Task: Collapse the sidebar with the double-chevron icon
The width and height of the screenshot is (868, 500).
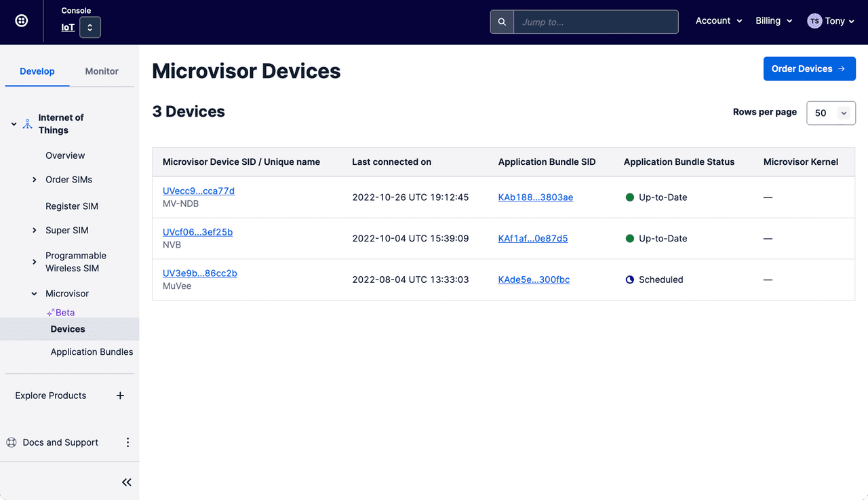Action: pos(126,482)
